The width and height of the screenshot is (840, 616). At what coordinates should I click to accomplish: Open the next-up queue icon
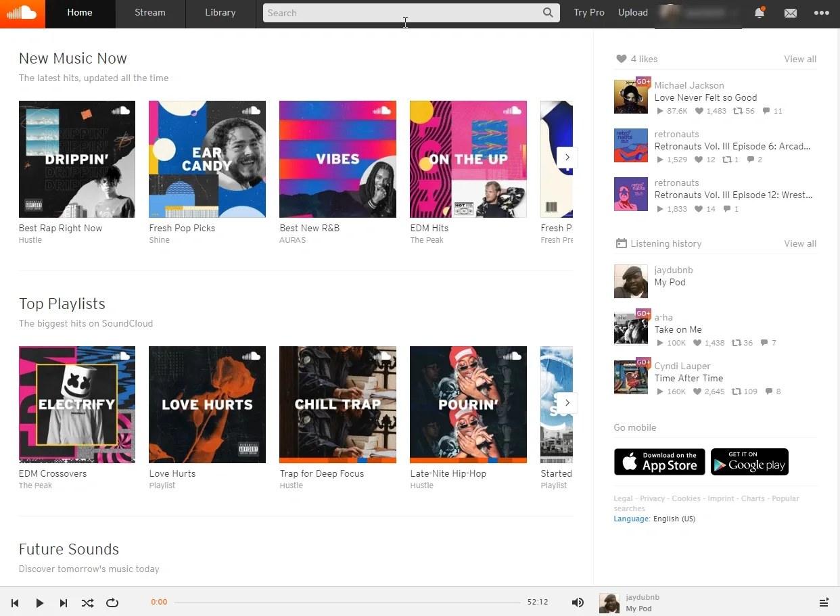click(x=824, y=602)
